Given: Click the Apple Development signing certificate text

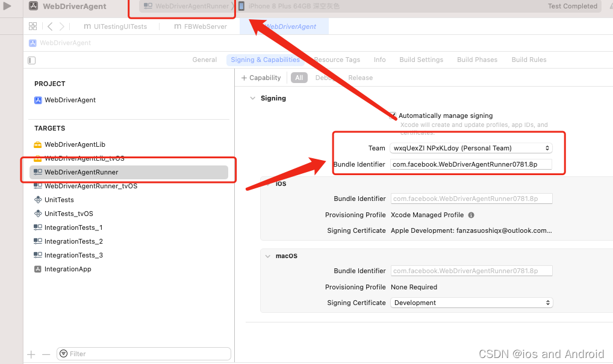Looking at the screenshot, I should (x=471, y=230).
